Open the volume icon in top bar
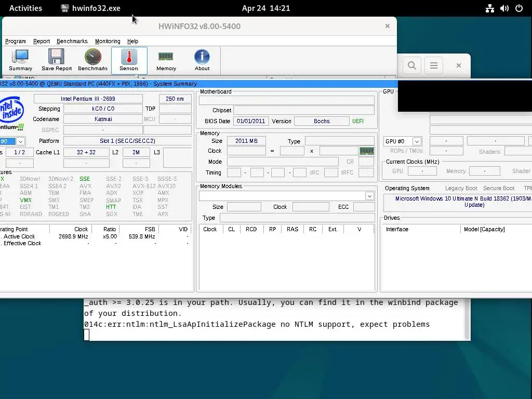 point(504,8)
